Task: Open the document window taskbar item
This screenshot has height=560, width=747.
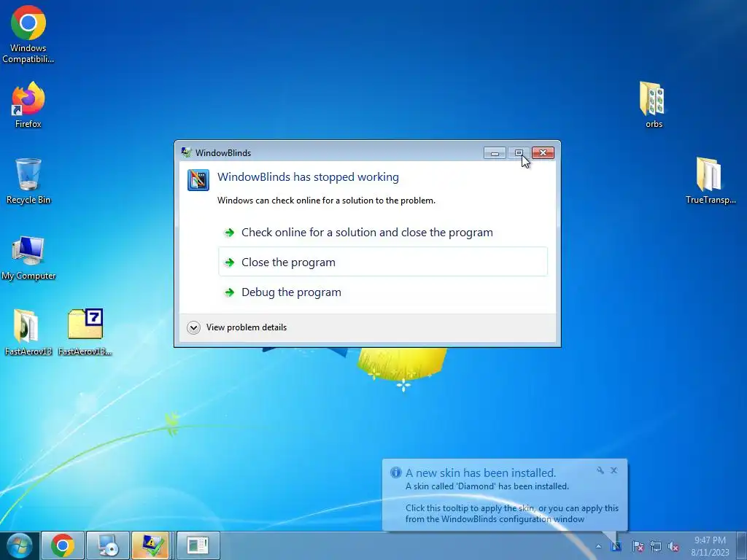Action: pos(198,545)
